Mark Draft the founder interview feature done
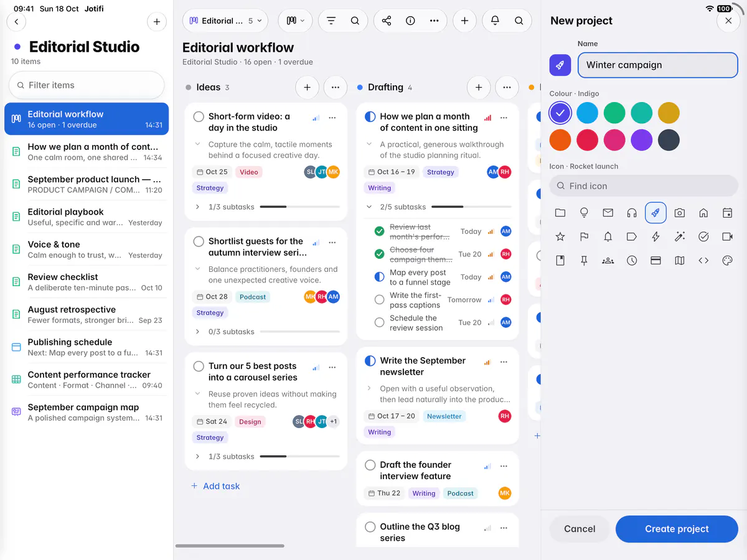 tap(370, 465)
